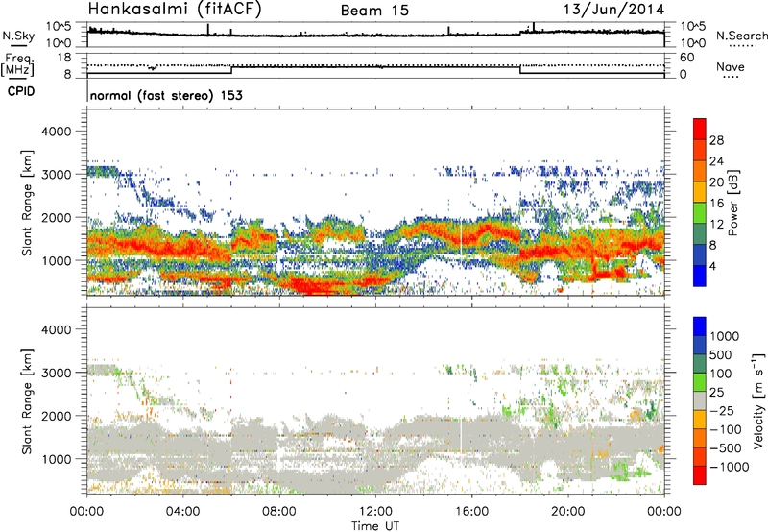Click the '12:00' time tick label
Viewport: 768px width, 532px height.
(x=375, y=512)
